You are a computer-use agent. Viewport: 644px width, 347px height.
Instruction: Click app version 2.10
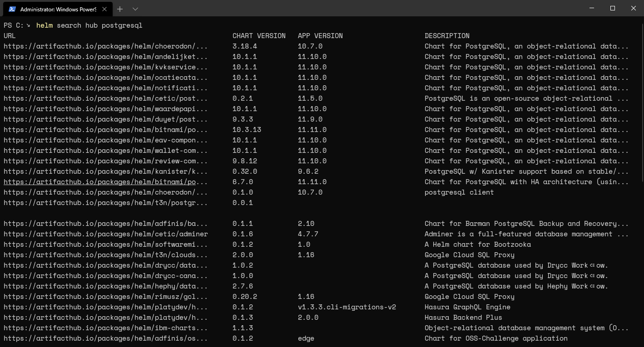(306, 224)
